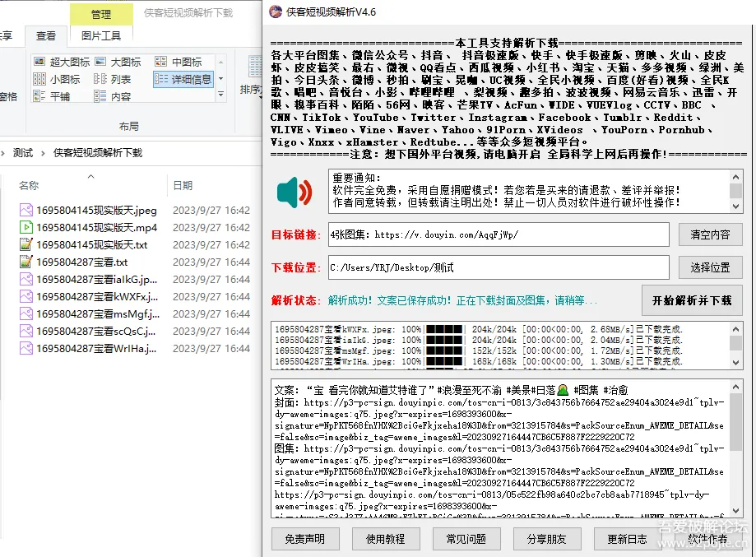Click 文案 caption line in output box
Viewport: 756px width, 557px height.
coord(452,390)
